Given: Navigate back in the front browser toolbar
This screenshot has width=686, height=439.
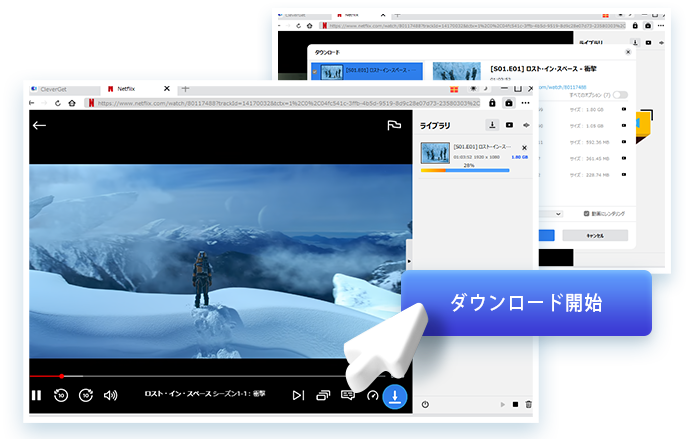Looking at the screenshot, I should coord(32,103).
